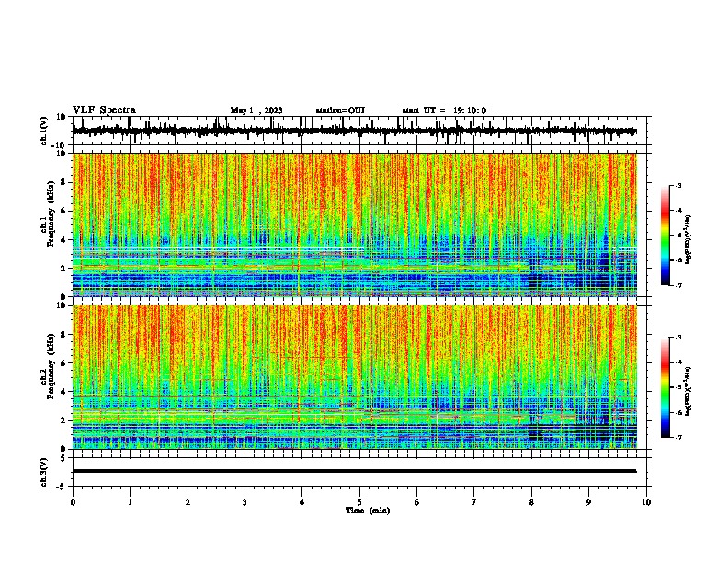This screenshot has width=728, height=563.
Task: Click the "4" kHz tick on ch.2 axis
Action: (x=63, y=392)
